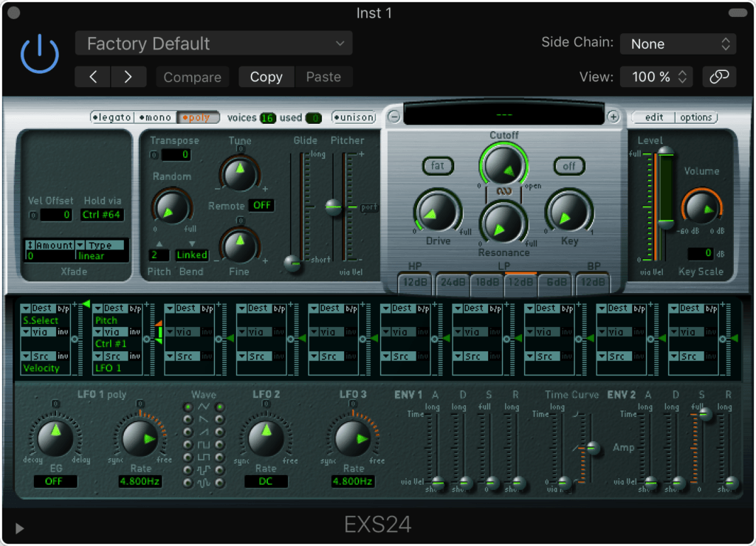Click the Drive knob
The image size is (756, 546).
point(437,212)
